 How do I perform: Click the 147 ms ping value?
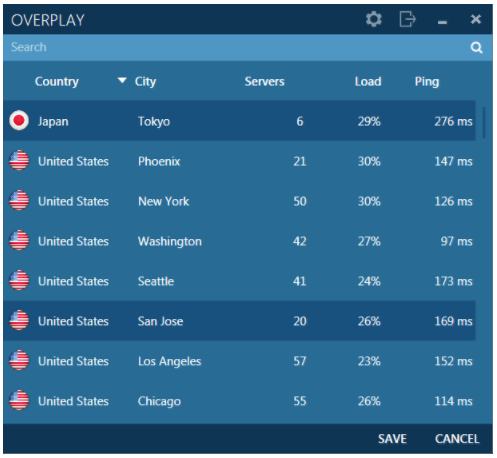tap(453, 162)
